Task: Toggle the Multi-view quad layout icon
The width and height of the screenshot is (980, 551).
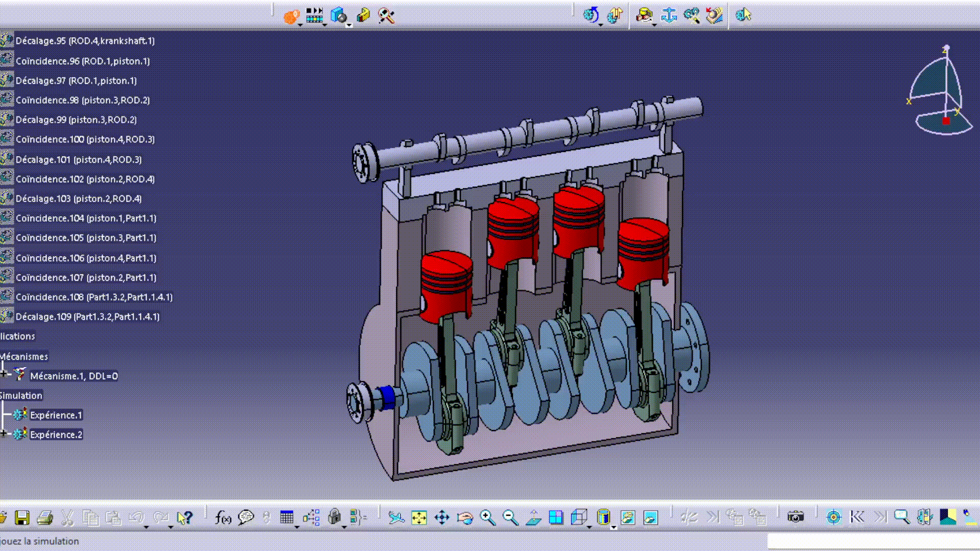Action: (556, 518)
